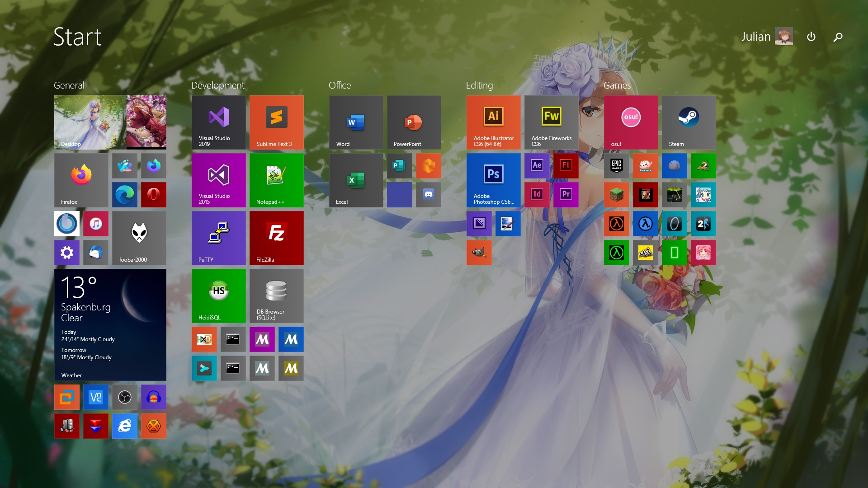Open the power options button
The image size is (868, 488).
(811, 37)
